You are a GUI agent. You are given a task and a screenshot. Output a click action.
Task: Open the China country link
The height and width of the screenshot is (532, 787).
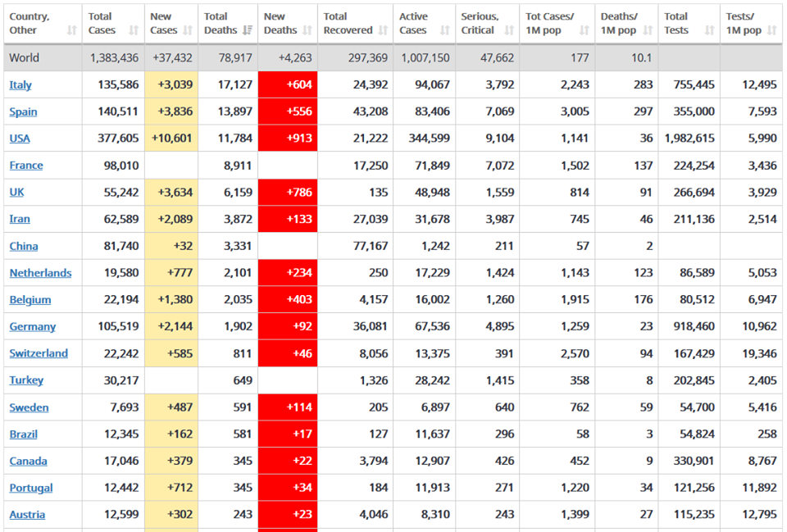point(24,247)
